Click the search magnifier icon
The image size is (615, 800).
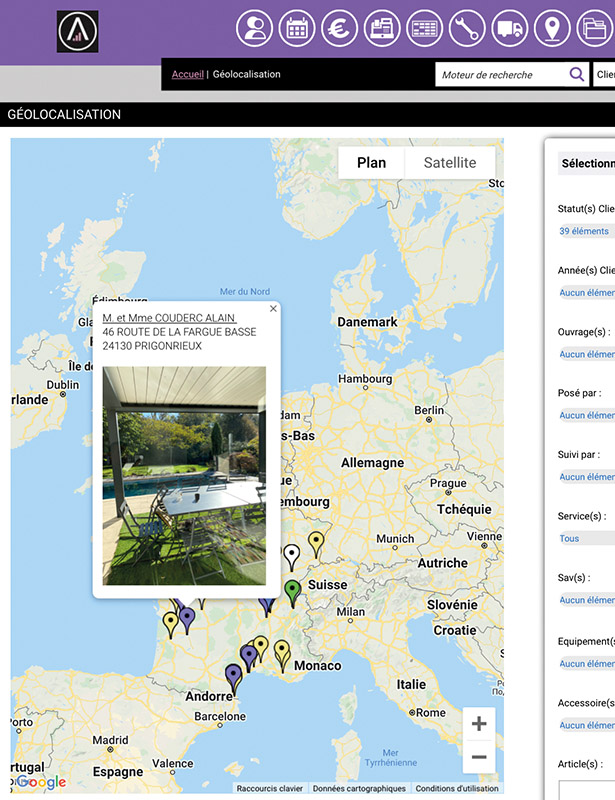576,74
